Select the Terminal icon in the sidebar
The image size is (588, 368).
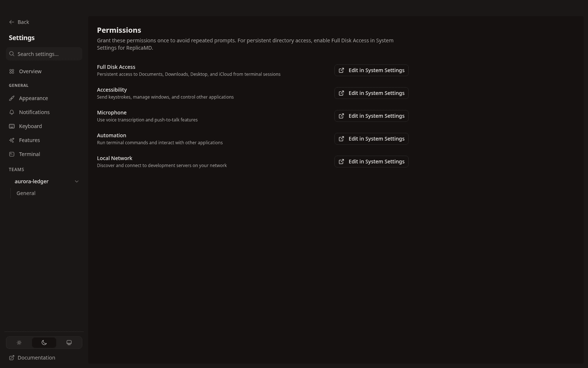point(12,154)
